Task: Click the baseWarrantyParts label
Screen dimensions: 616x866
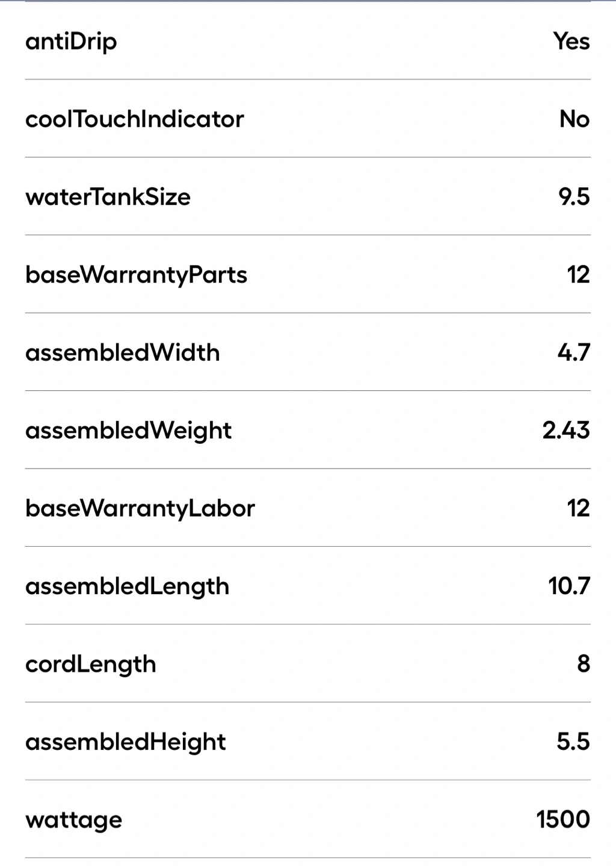Action: coord(136,275)
